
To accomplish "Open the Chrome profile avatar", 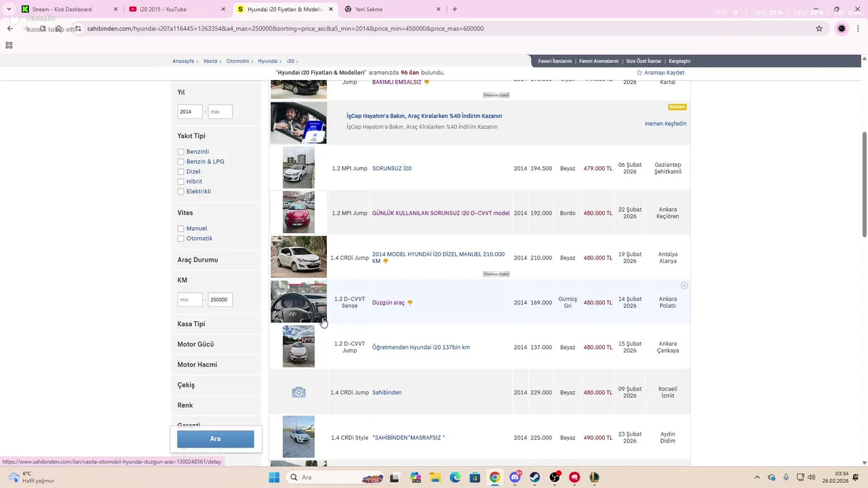I will pyautogui.click(x=842, y=28).
